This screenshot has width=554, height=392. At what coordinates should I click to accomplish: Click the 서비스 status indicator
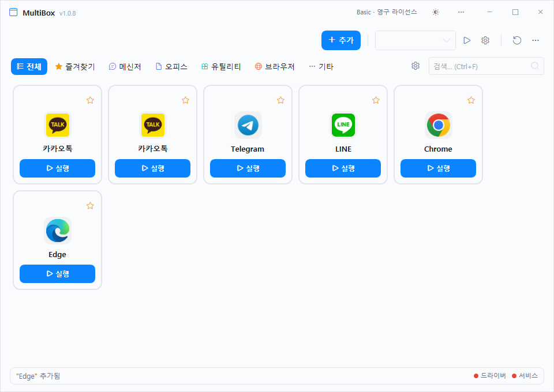(x=525, y=376)
